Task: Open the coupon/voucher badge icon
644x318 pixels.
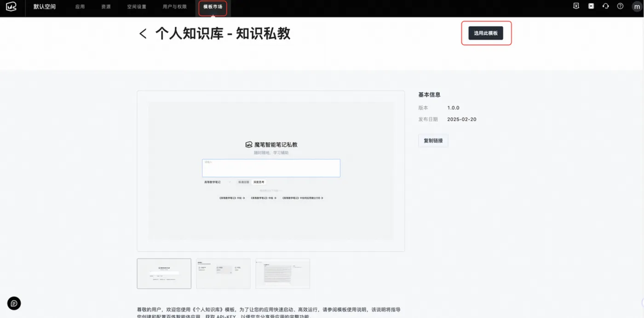Action: pos(576,6)
